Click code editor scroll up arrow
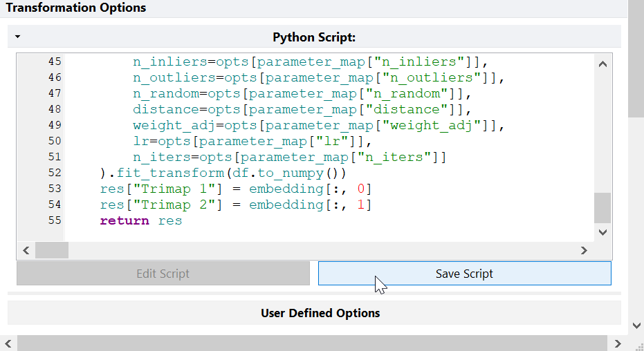This screenshot has width=644, height=351. point(602,64)
